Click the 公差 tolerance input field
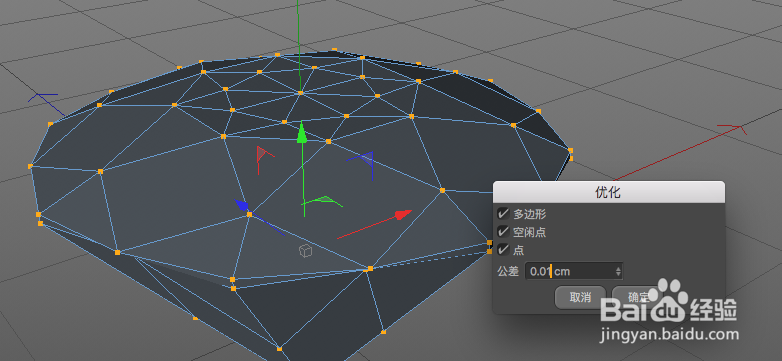Viewport: 782px width, 361px height. (574, 272)
